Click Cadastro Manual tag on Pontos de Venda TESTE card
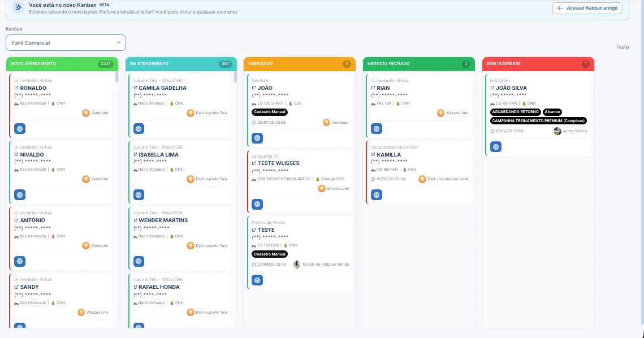 click(270, 254)
